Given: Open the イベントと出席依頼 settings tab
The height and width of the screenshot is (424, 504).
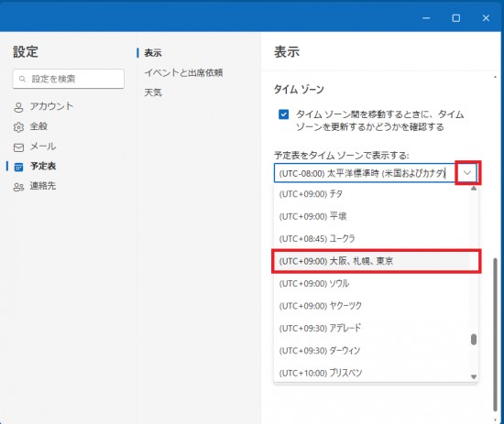Looking at the screenshot, I should (x=183, y=73).
